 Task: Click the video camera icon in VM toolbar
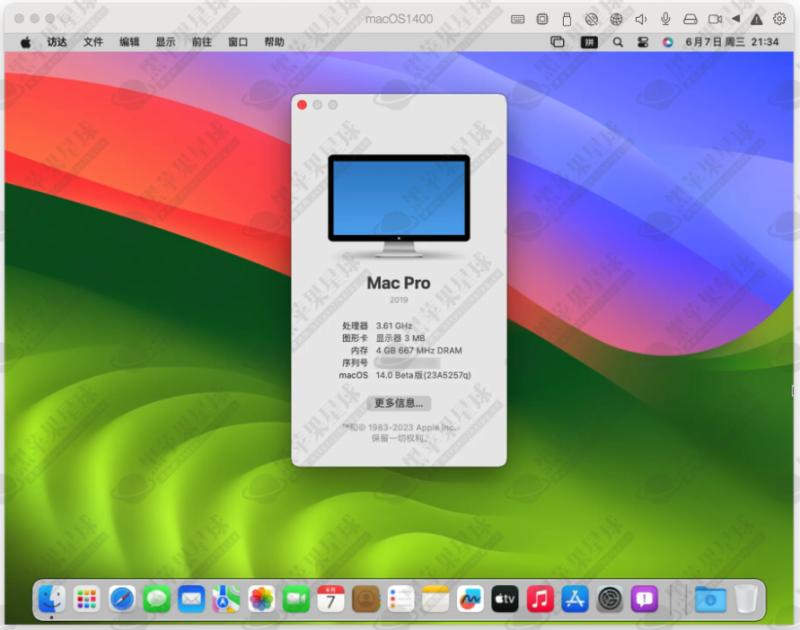tap(715, 19)
